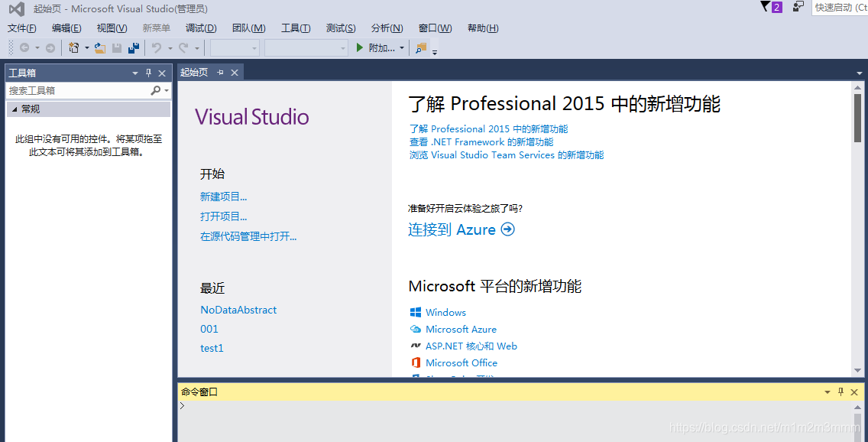Open the document tabs list dropdown

(x=860, y=73)
